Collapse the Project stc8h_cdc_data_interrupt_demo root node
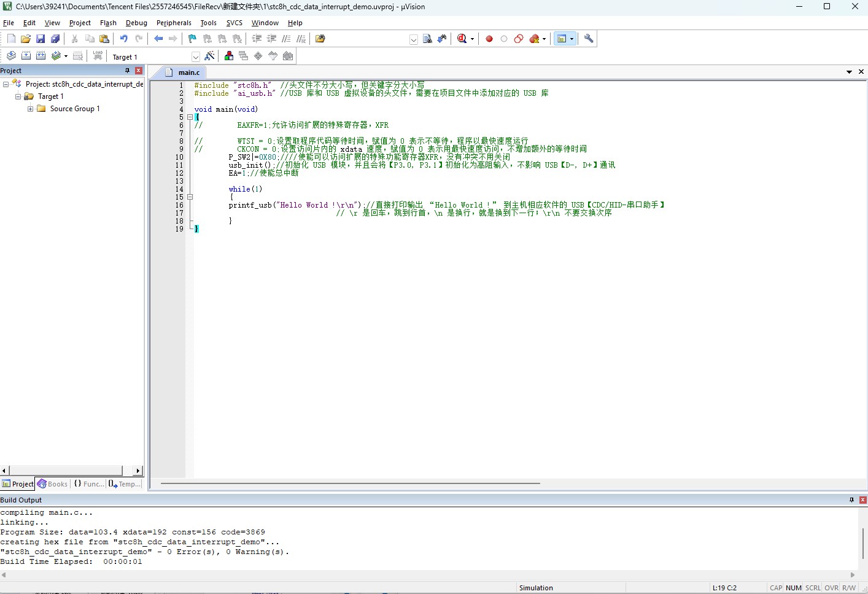 point(6,84)
